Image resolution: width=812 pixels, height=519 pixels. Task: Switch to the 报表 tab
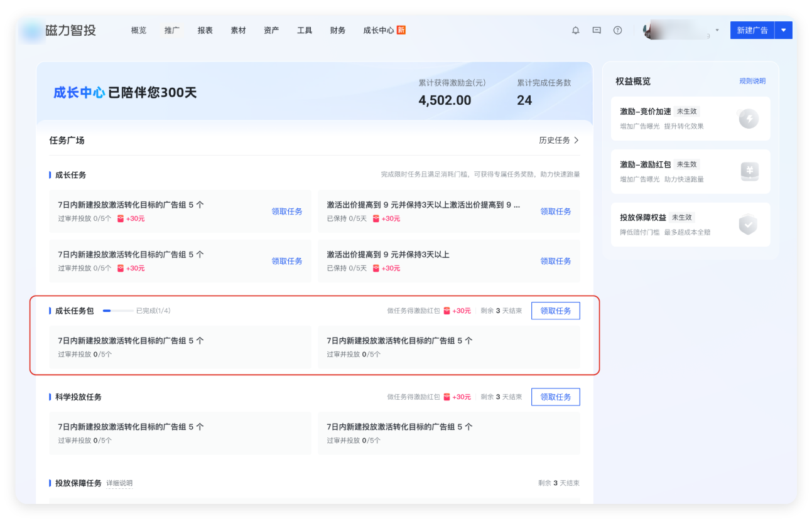pos(205,30)
